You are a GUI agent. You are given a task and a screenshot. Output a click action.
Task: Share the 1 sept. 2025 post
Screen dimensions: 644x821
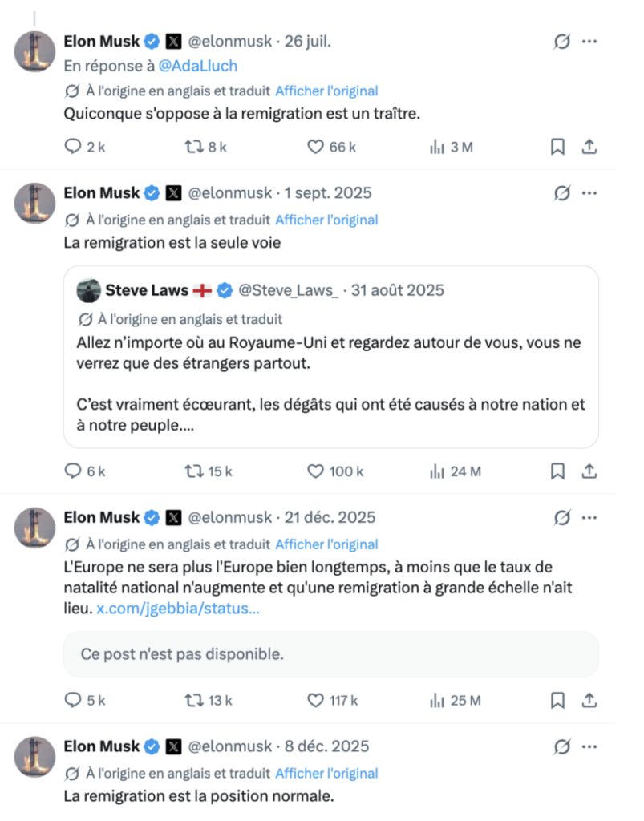pos(589,471)
